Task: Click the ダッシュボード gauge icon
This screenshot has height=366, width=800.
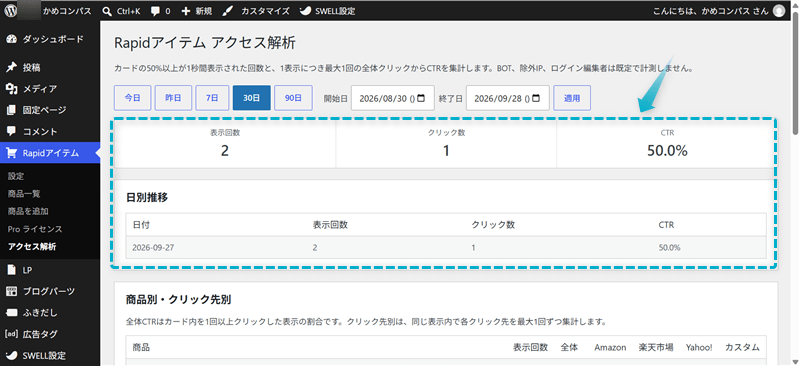Action: (12, 39)
